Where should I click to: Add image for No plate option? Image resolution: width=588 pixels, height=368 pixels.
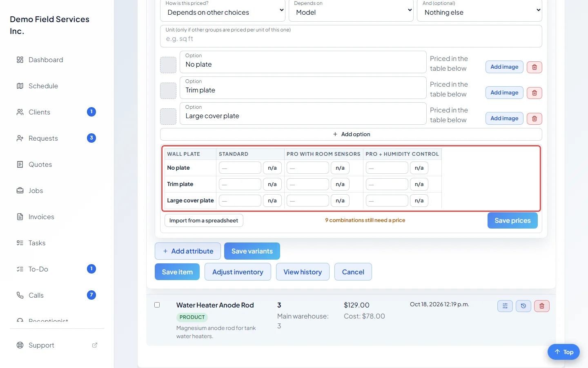[504, 67]
